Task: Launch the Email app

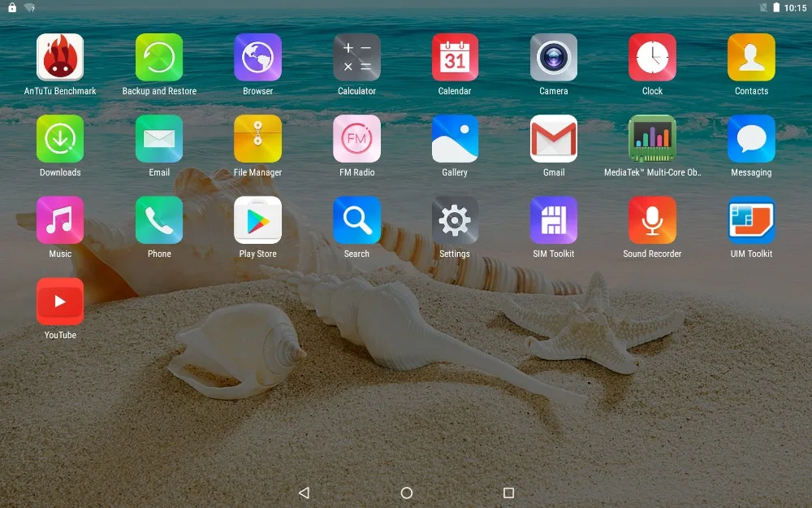Action: (159, 139)
